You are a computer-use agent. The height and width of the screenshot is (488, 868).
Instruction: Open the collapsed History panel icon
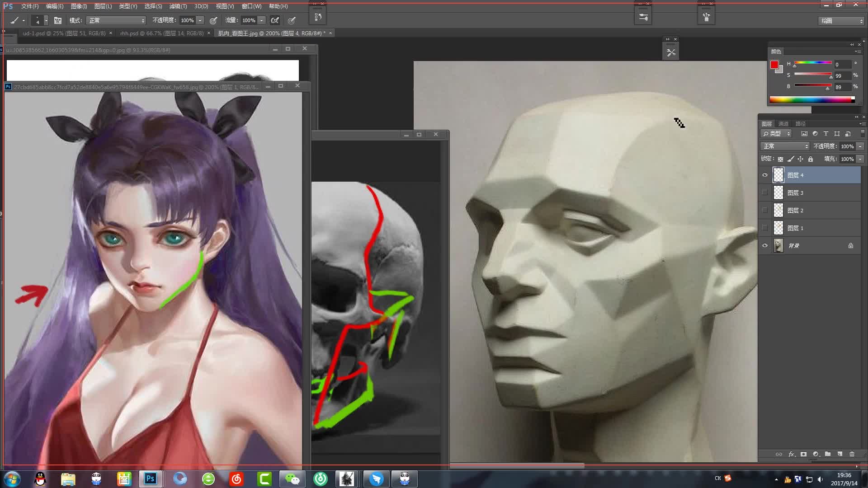point(318,17)
